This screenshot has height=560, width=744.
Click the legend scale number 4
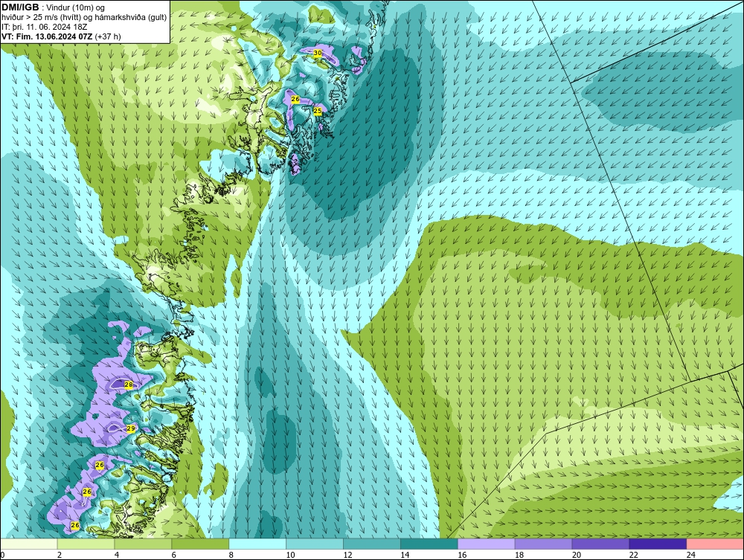click(x=117, y=555)
